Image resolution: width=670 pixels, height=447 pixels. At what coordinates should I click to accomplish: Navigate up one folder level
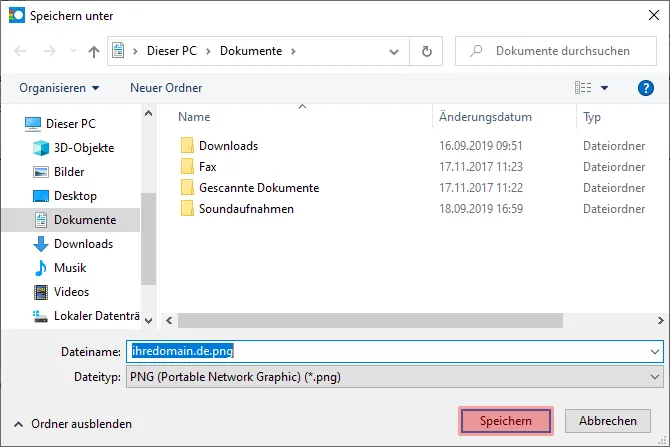coord(94,52)
